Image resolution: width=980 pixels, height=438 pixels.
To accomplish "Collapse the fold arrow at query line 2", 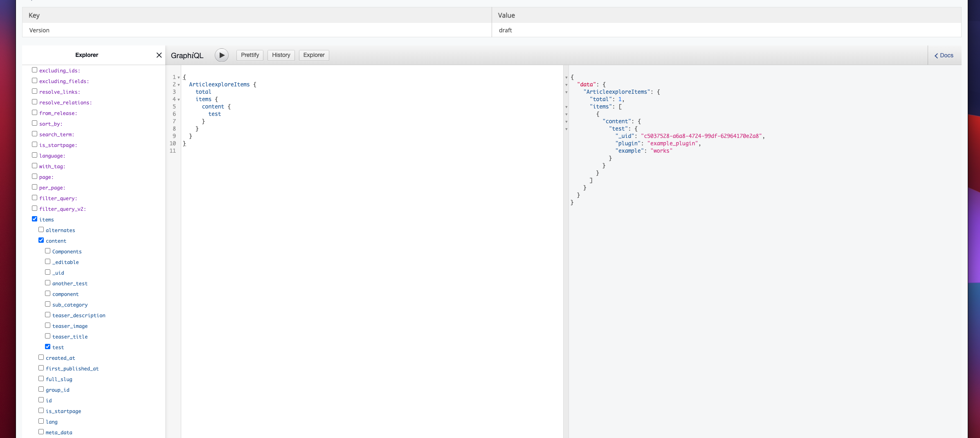I will point(178,85).
